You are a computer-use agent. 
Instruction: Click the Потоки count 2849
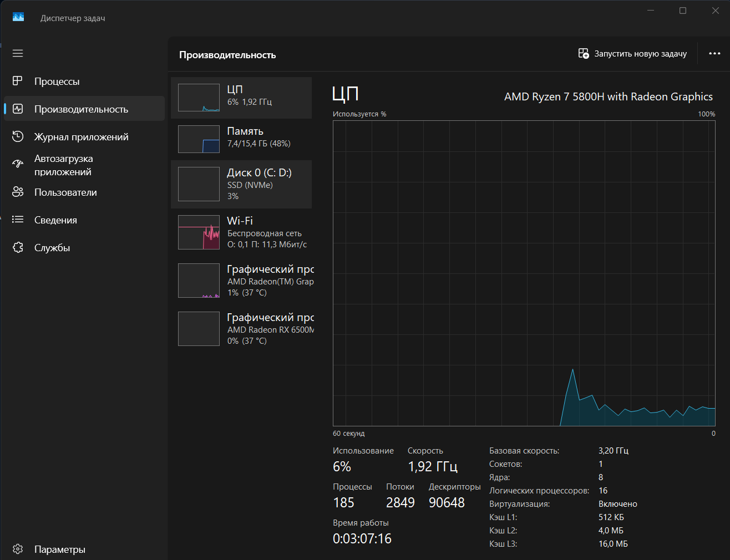coord(401,503)
